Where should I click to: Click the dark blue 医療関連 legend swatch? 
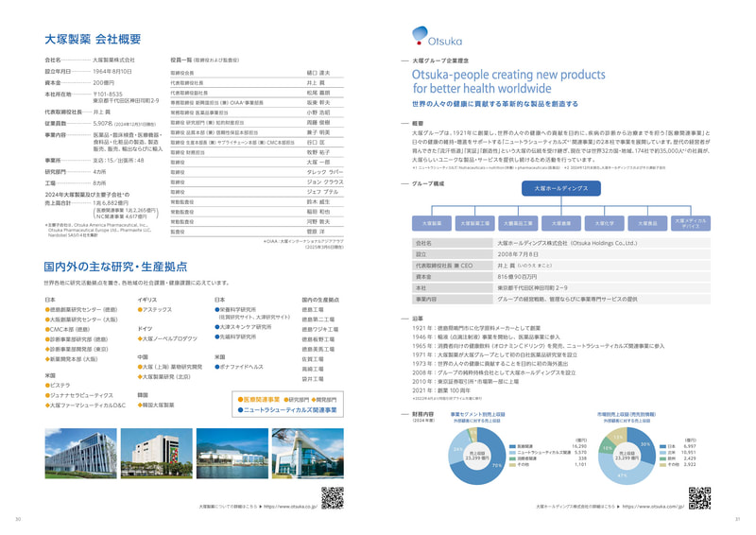tap(513, 446)
